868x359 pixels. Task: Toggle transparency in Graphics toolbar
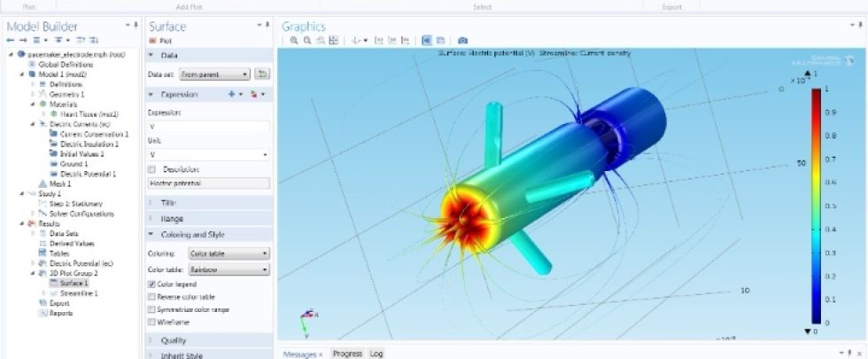(x=441, y=41)
